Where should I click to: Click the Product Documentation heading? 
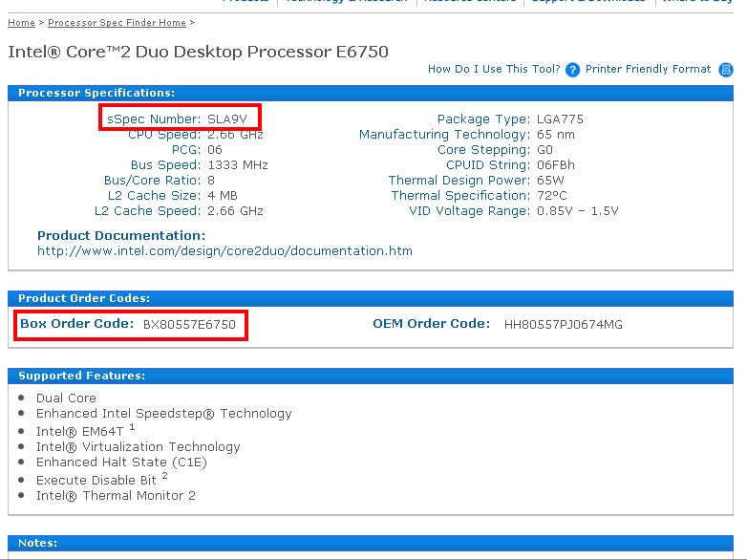(x=121, y=235)
